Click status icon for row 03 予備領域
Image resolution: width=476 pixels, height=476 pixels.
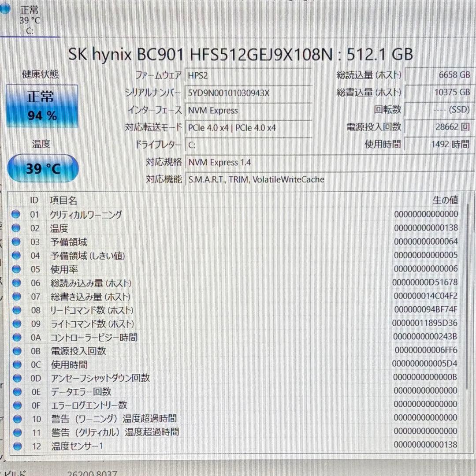[x=16, y=242]
